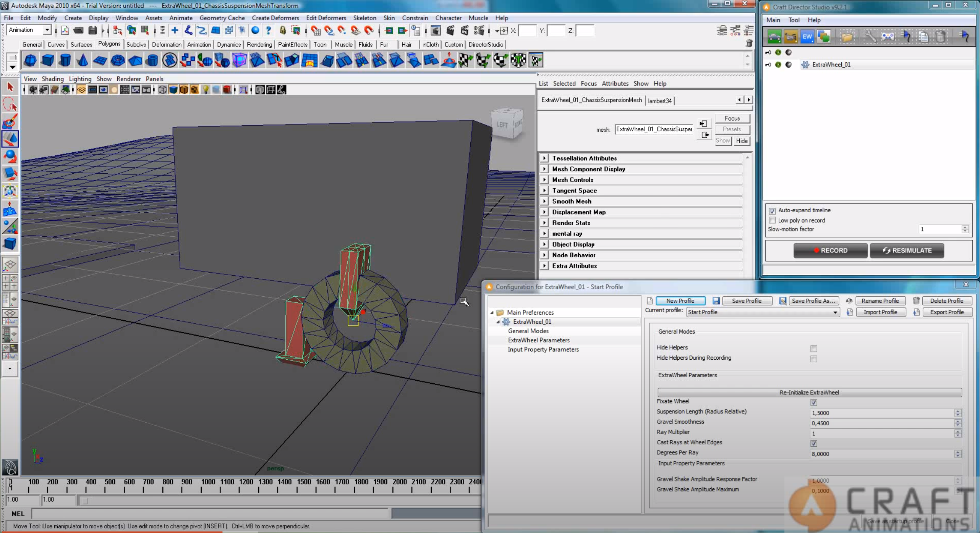
Task: Switch to the lambert34 tab in Attribute Editor
Action: coord(660,100)
